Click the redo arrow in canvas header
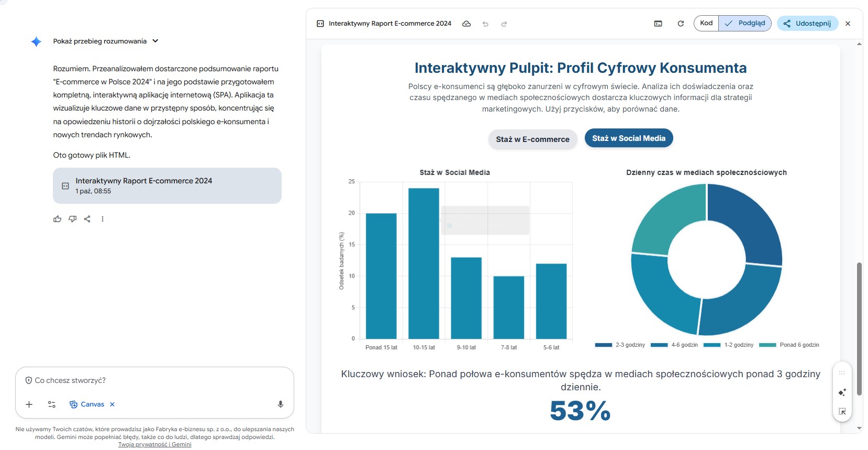This screenshot has height=450, width=868. [x=504, y=24]
